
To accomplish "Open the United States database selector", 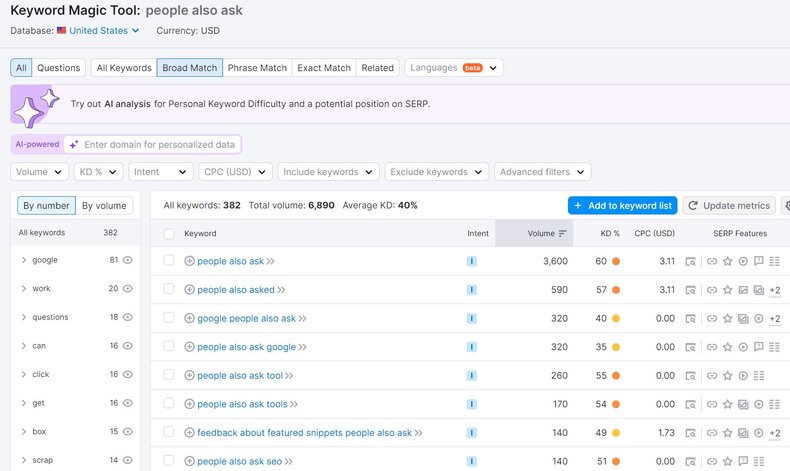I will click(104, 30).
